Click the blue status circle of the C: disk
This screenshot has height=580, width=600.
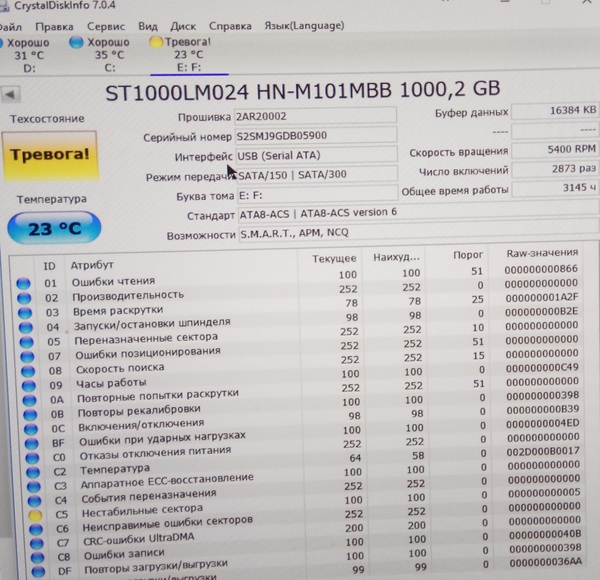(x=77, y=43)
